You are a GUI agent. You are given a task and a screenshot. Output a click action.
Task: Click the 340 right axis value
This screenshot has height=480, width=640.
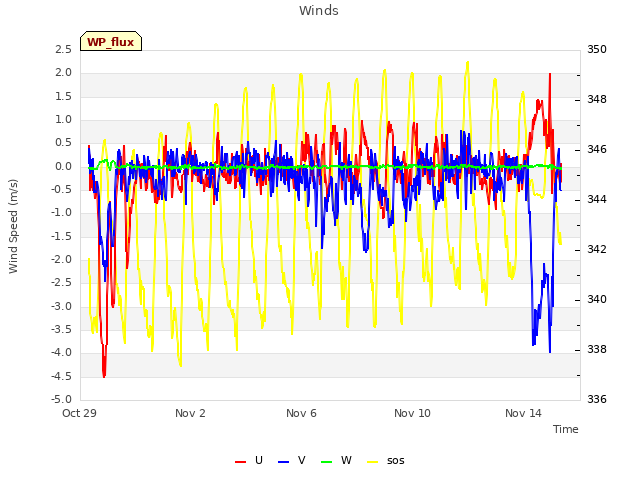[597, 300]
